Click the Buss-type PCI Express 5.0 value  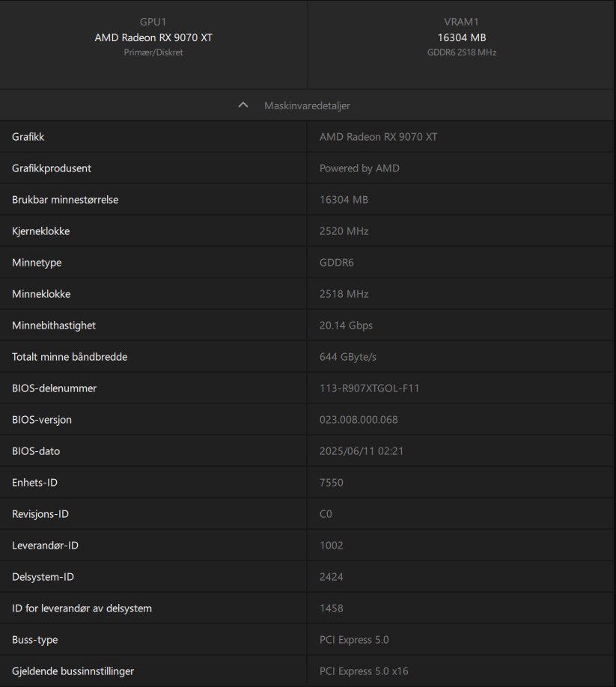354,640
